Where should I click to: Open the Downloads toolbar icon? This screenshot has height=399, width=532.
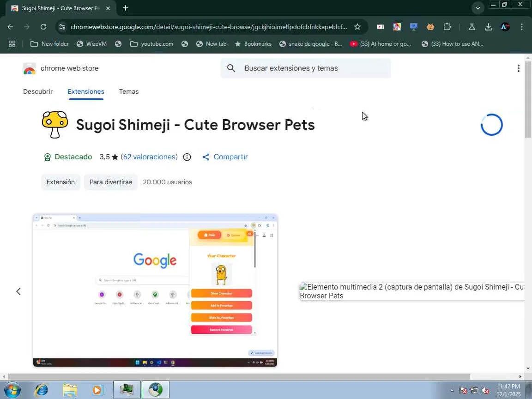[x=488, y=27]
